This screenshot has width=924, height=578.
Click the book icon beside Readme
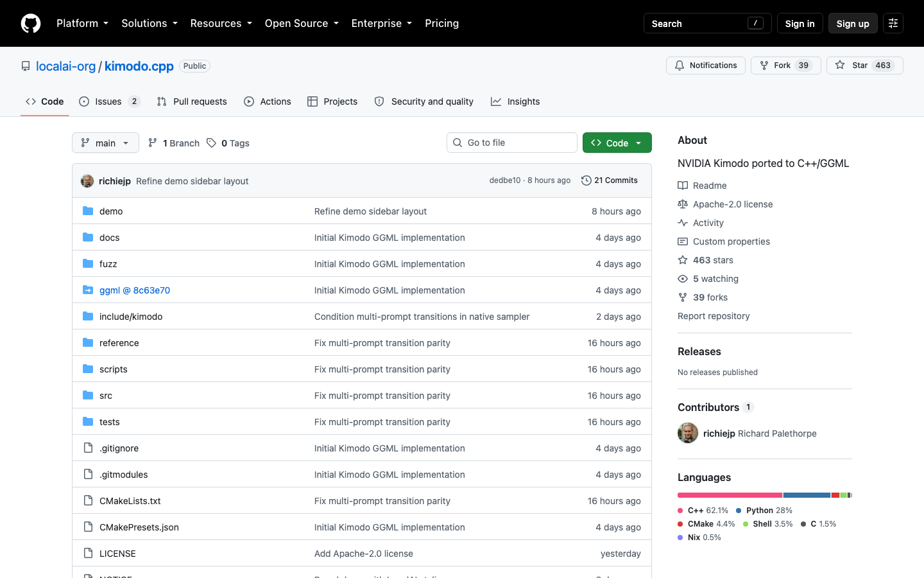pyautogui.click(x=683, y=185)
